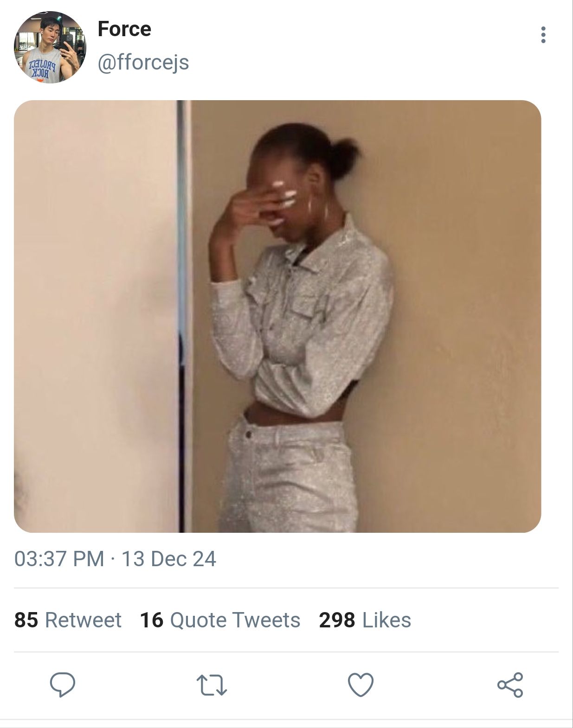Click the number 16 quote count
This screenshot has width=573, height=728.
click(x=152, y=620)
